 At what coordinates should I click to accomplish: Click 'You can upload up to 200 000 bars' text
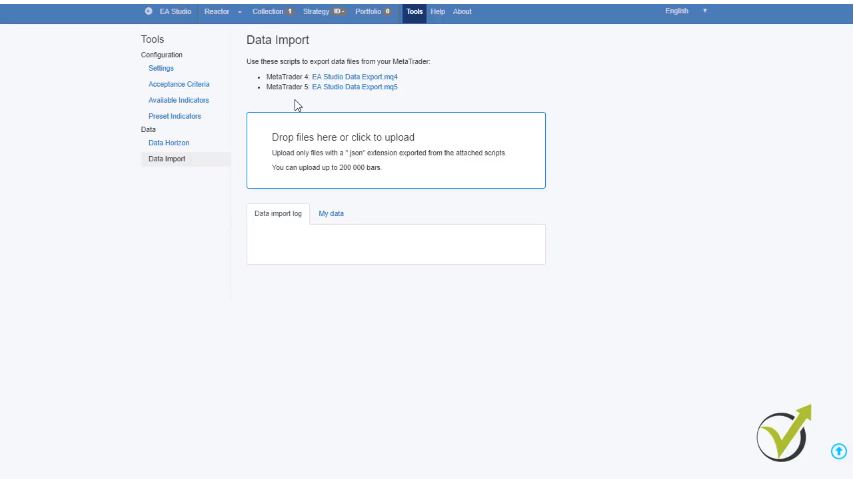click(327, 167)
